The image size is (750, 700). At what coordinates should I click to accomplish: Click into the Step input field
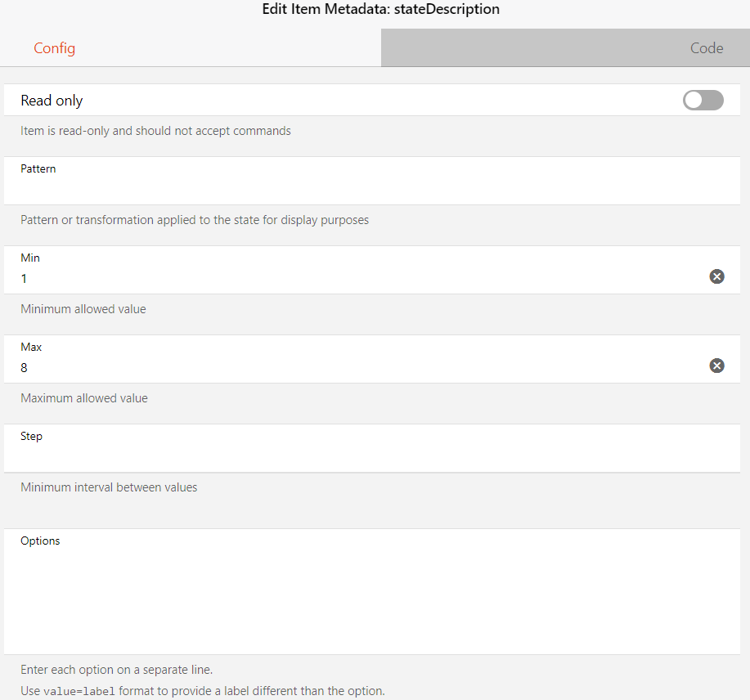[360, 455]
